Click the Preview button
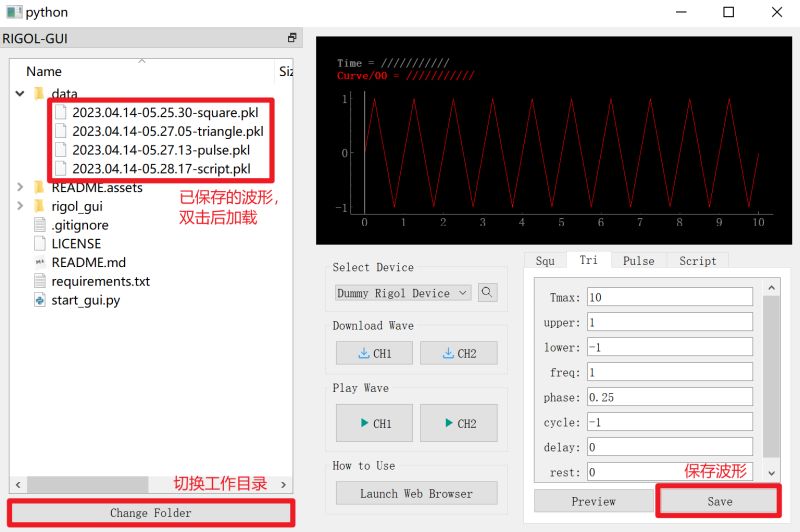The height and width of the screenshot is (532, 800). [594, 501]
